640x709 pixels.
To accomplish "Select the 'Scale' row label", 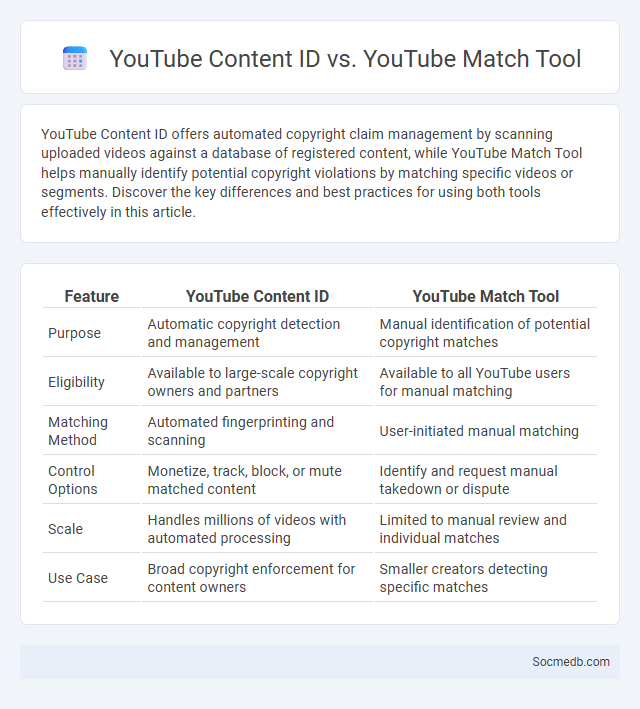I will [x=66, y=529].
